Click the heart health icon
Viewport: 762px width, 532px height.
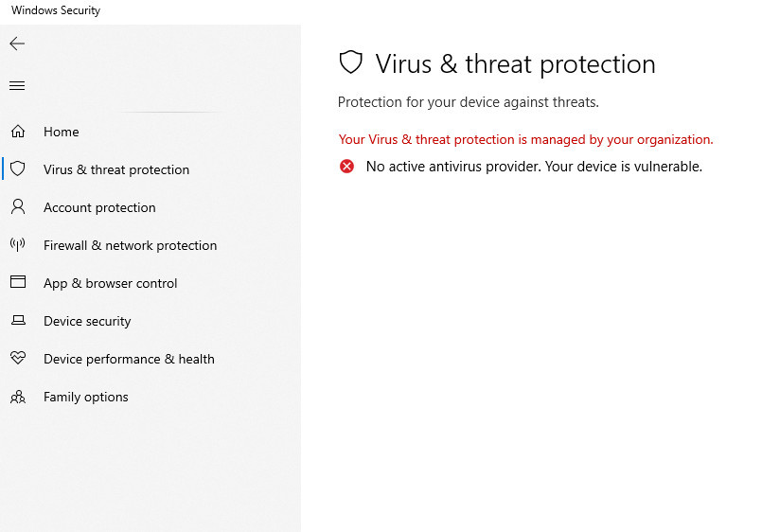[18, 358]
